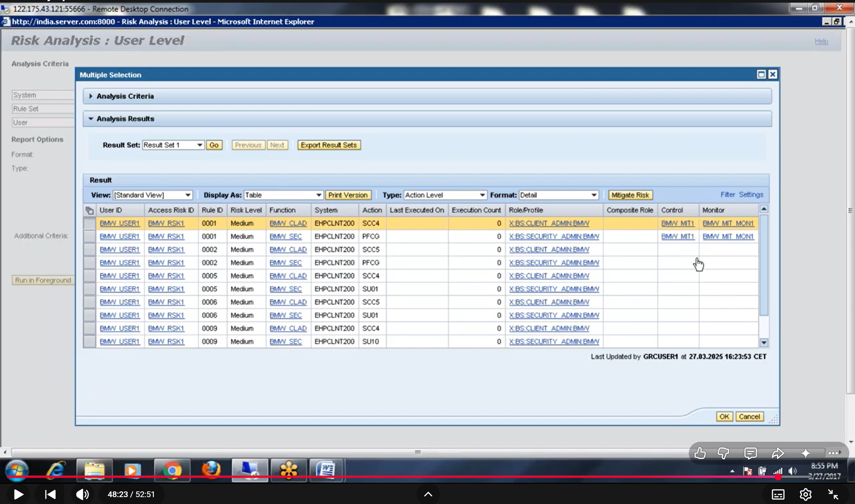This screenshot has width=855, height=504.
Task: Click the Help link at top right
Action: pos(821,41)
